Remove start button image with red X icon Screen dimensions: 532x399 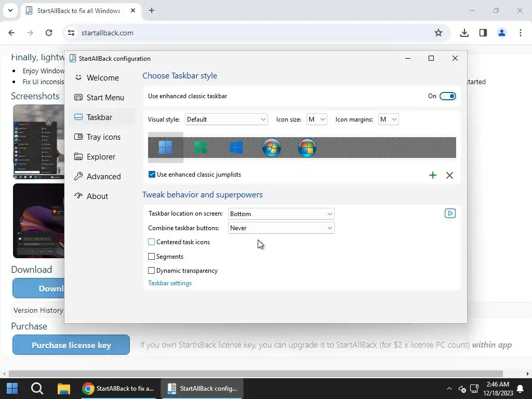point(449,175)
